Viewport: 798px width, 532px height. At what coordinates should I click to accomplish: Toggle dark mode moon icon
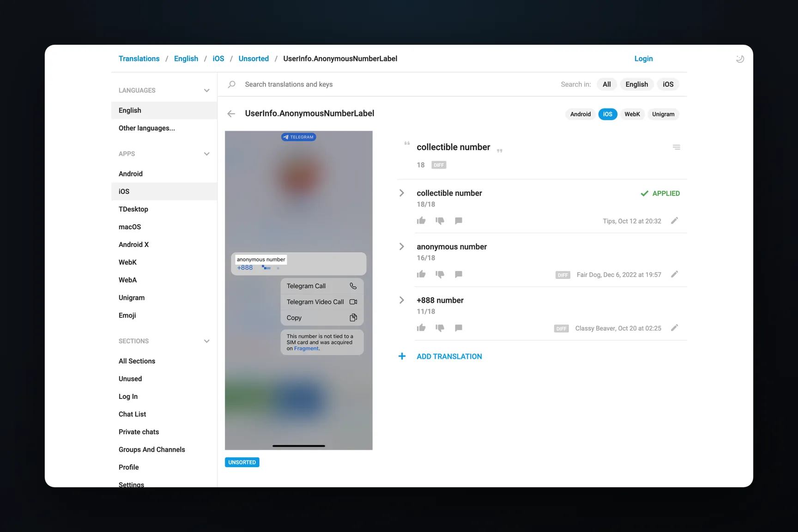point(740,59)
